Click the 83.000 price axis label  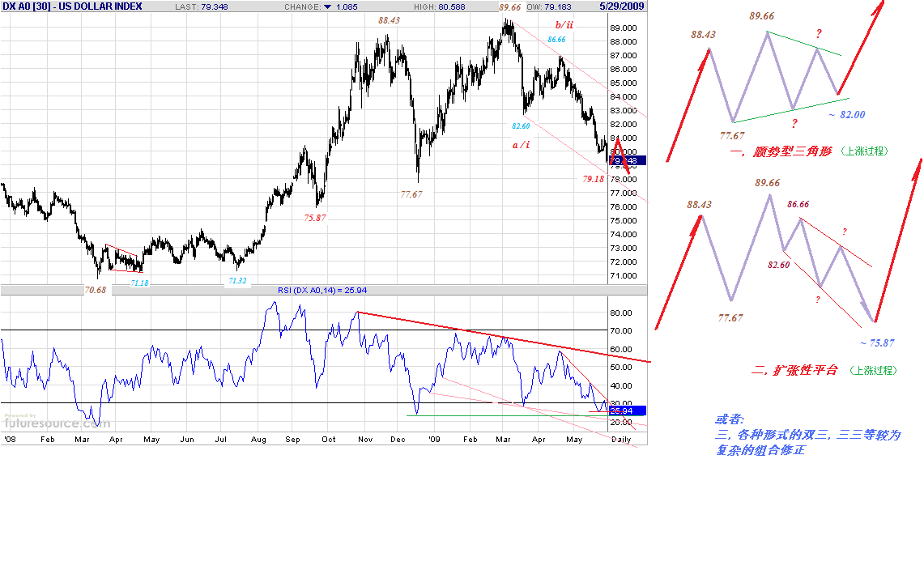(624, 110)
